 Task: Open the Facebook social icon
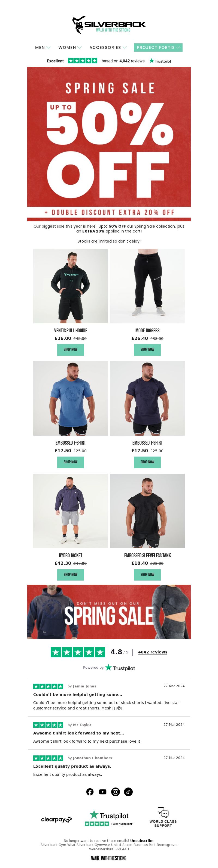(90, 792)
